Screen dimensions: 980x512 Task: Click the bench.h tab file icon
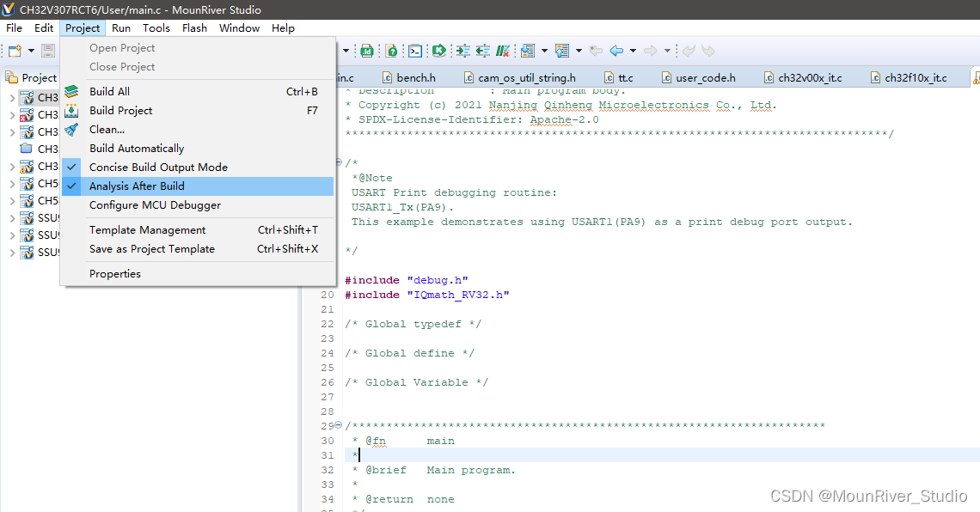[x=387, y=77]
